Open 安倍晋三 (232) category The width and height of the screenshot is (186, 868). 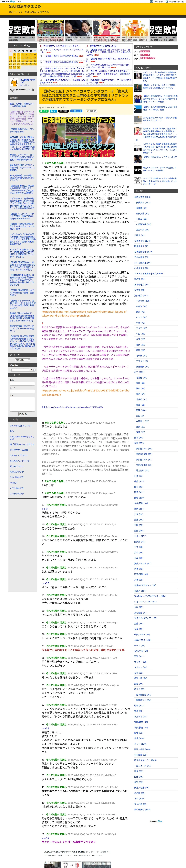click(x=143, y=203)
